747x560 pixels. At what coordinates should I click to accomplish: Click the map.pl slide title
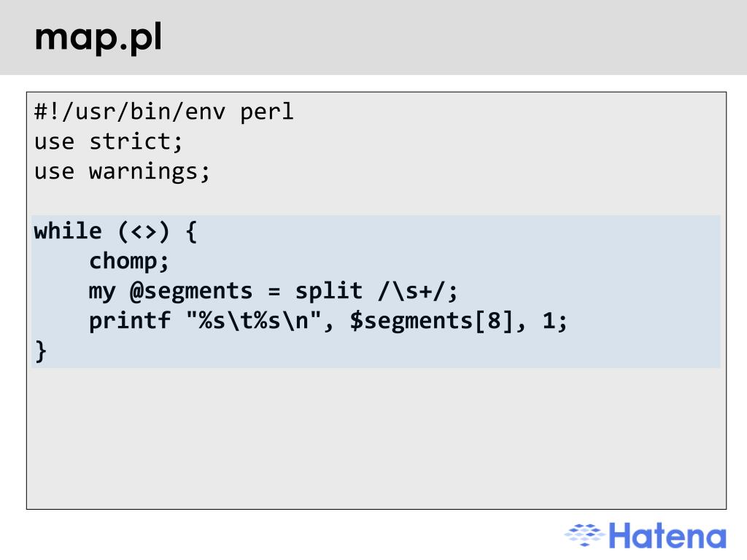point(98,38)
